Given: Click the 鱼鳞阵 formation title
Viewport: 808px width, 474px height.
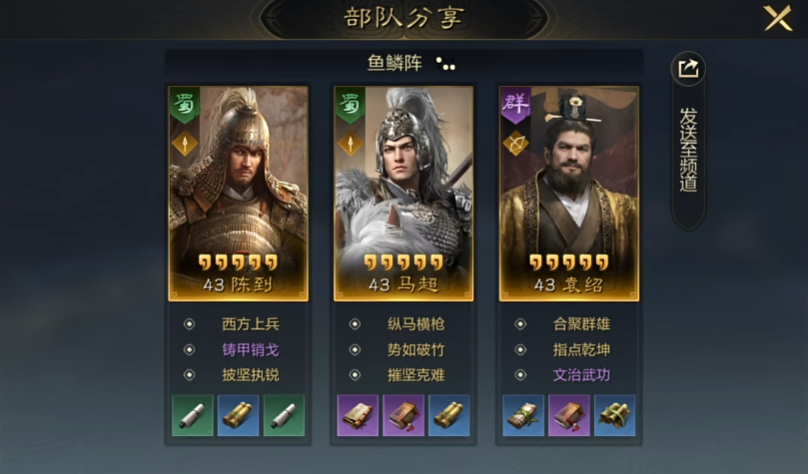Looking at the screenshot, I should point(395,63).
